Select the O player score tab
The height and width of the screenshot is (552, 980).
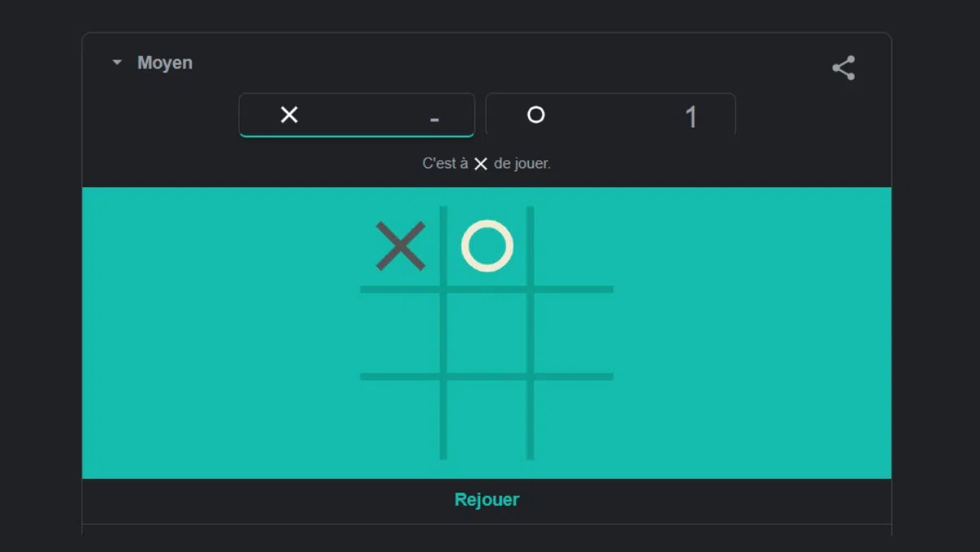tap(610, 115)
